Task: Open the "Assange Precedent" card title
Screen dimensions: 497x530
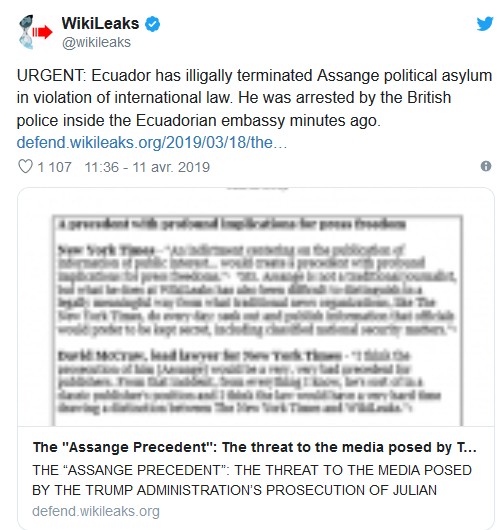Action: pyautogui.click(x=255, y=447)
